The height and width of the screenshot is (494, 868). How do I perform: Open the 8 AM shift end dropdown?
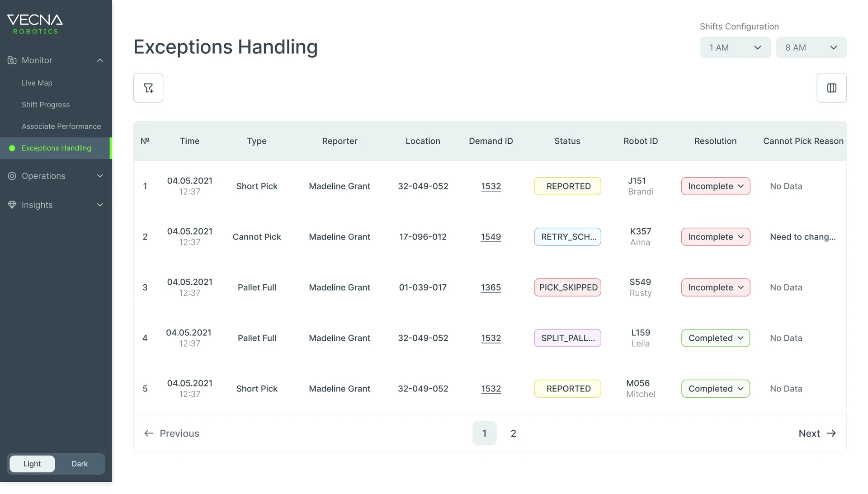click(811, 47)
